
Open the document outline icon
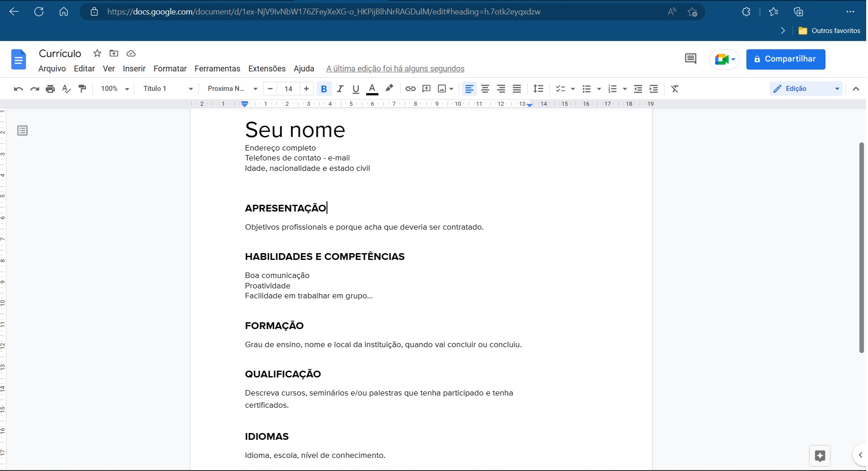pyautogui.click(x=22, y=131)
